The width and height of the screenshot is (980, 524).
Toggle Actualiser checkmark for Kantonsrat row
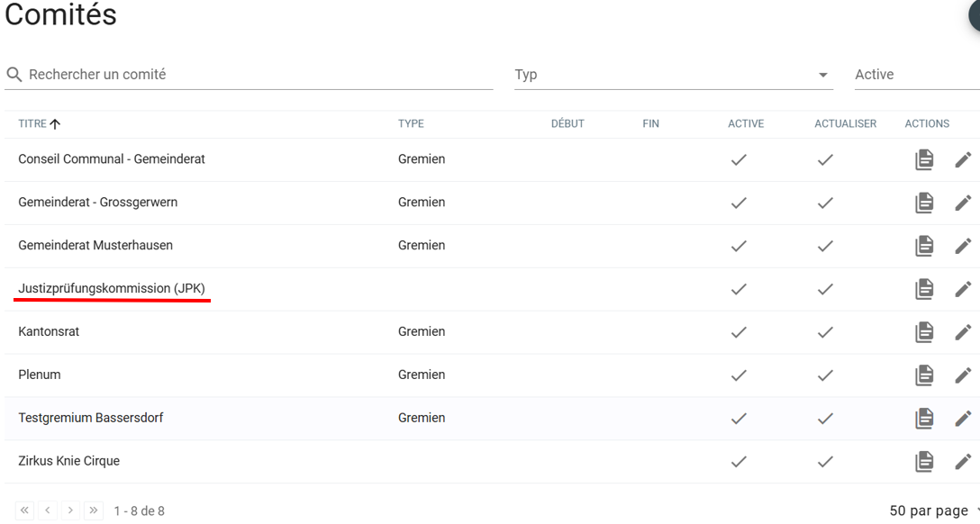(825, 332)
